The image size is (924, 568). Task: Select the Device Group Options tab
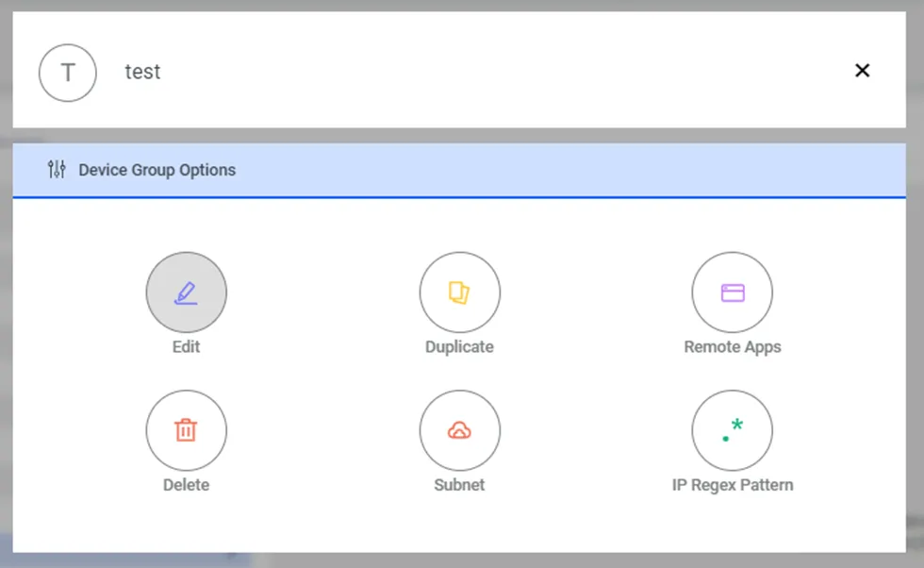[x=459, y=170]
